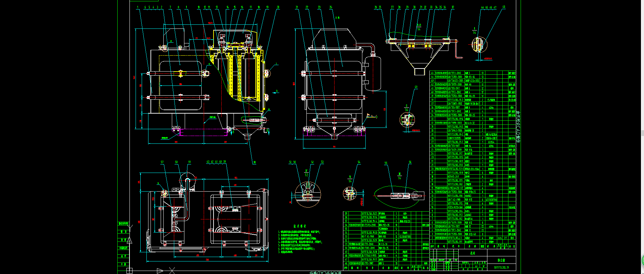Click balloon number 48 at top right
The image size is (644, 274).
504,7
